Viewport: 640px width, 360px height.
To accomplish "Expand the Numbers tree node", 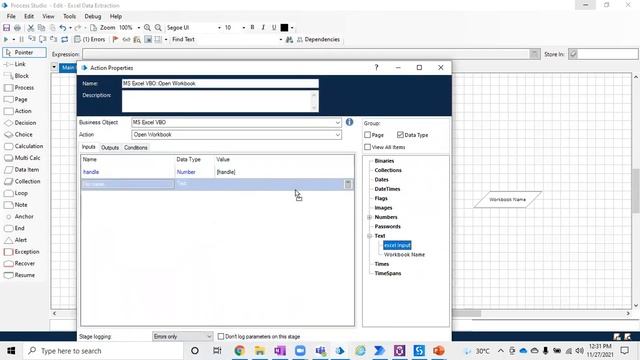I will [x=369, y=217].
